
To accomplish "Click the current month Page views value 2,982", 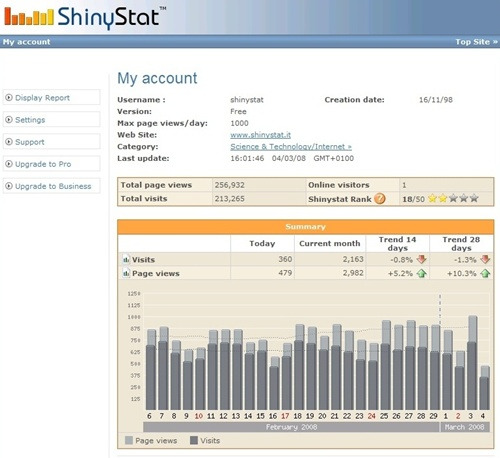I will [353, 273].
